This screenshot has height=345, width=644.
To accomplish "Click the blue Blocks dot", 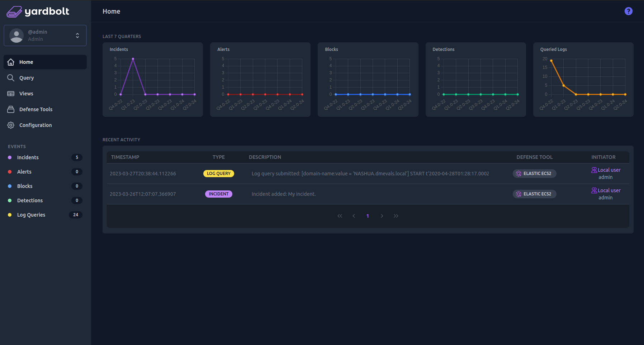I will tap(10, 186).
